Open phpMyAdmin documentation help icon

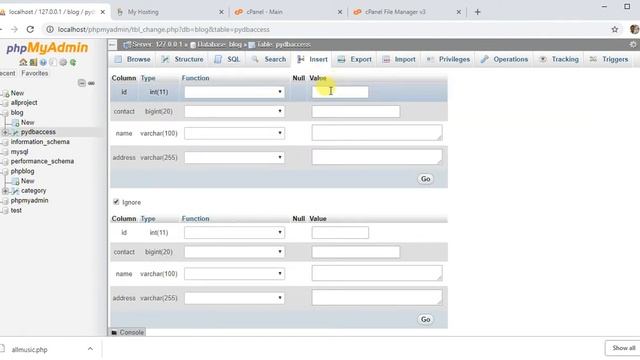click(43, 62)
